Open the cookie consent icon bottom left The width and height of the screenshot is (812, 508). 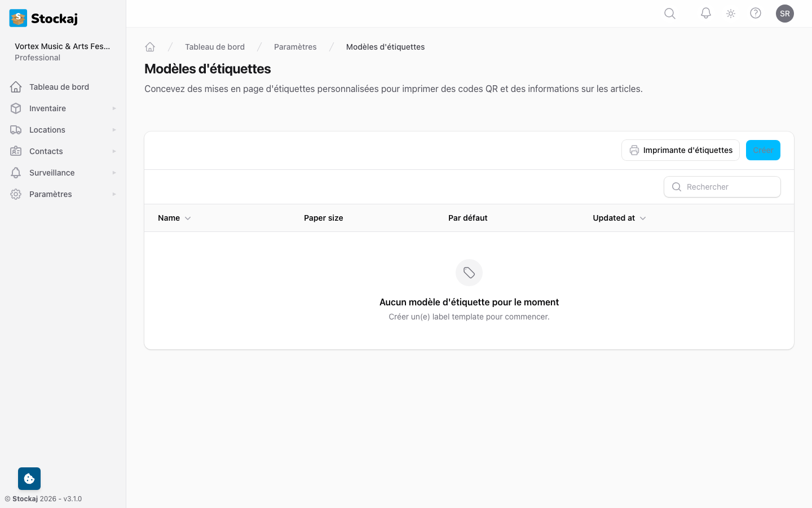click(29, 478)
